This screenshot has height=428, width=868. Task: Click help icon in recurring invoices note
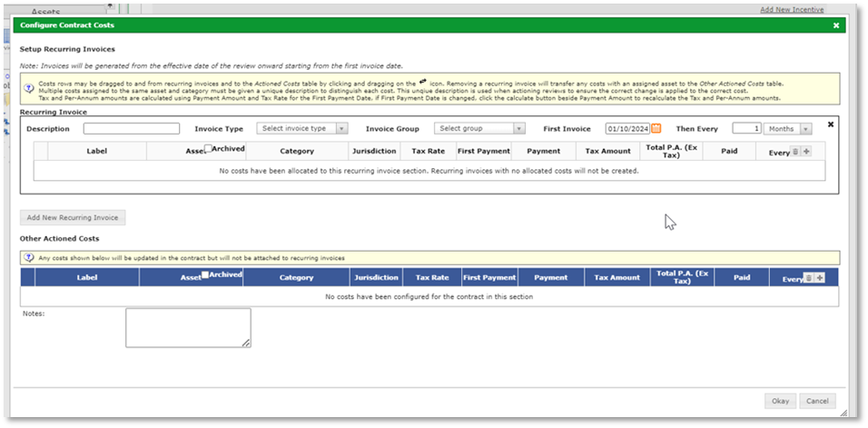tap(29, 88)
